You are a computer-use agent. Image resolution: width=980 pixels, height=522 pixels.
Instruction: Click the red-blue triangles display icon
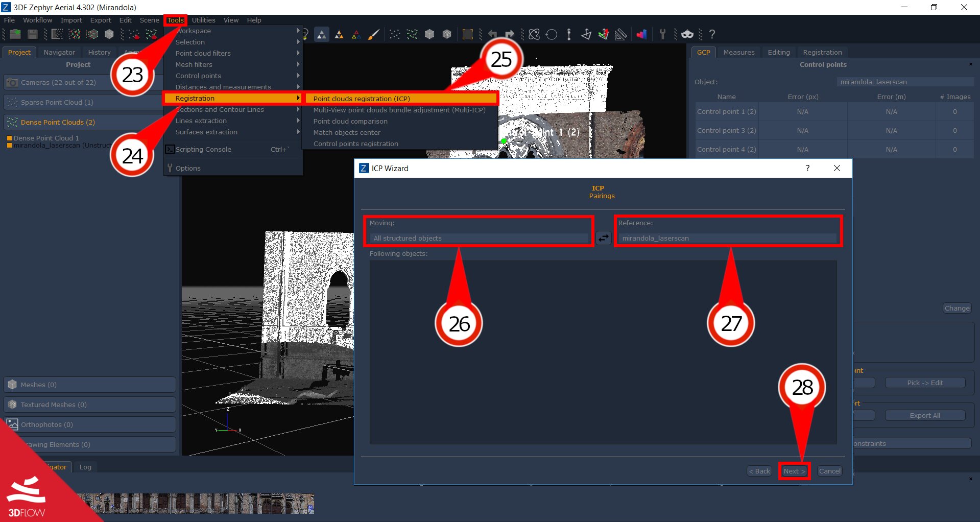tap(356, 34)
